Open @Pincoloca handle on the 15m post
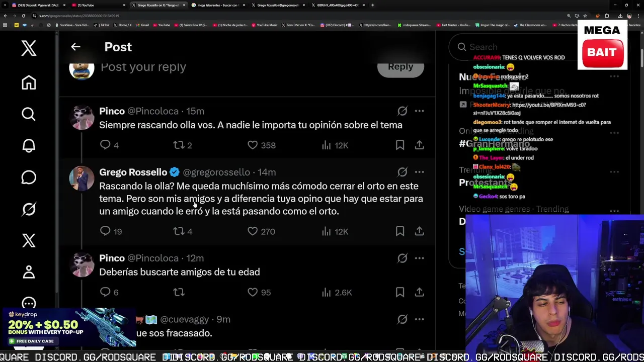Image resolution: width=644 pixels, height=362 pixels. [153, 111]
